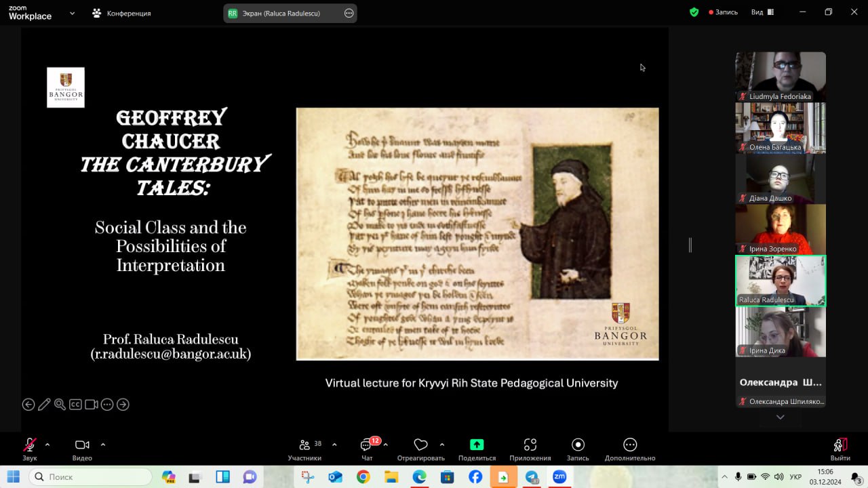Image resolution: width=868 pixels, height=488 pixels.
Task: Open Copilot preview icon in taskbar
Action: (x=169, y=477)
